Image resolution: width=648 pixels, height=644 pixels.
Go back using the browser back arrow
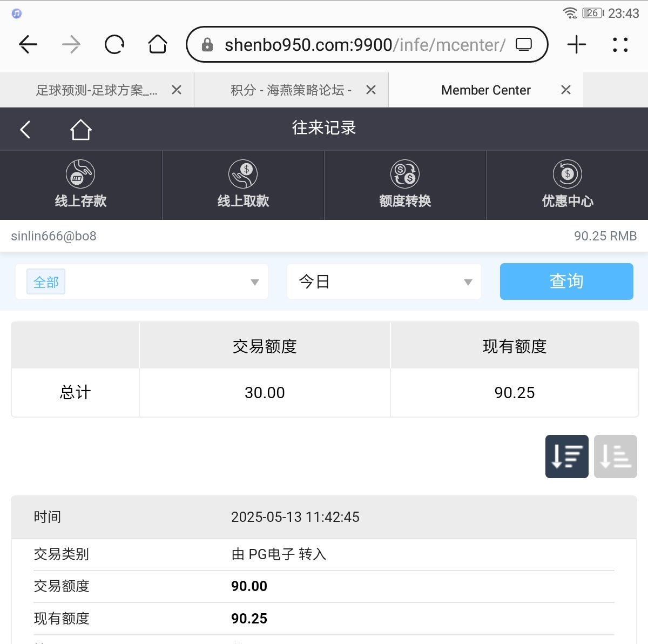[x=28, y=44]
